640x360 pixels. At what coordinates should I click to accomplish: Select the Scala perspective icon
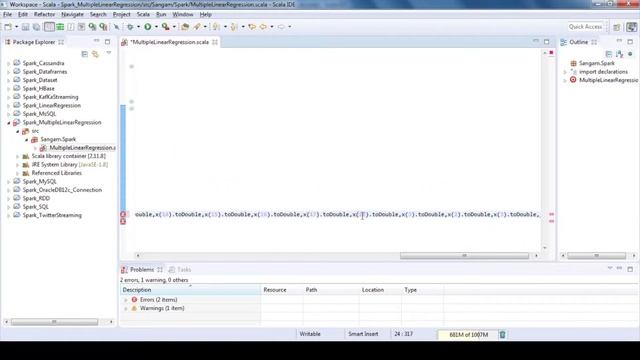[x=631, y=27]
